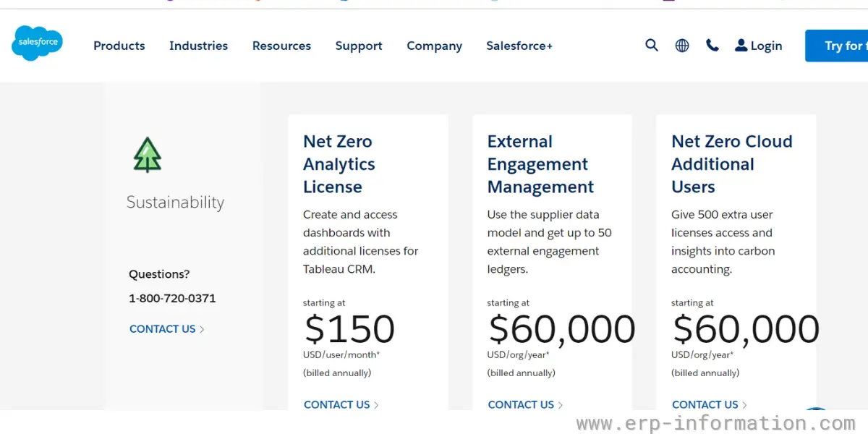Screen dimensions: 868x434
Task: Click the sidebar CONTACT US link under Questions
Action: 167,329
